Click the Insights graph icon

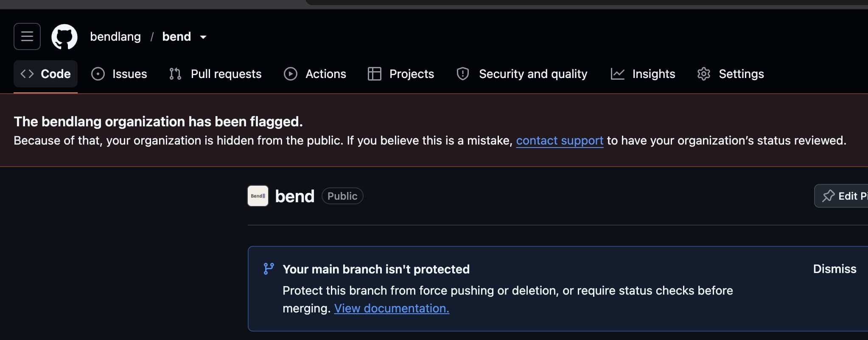coord(617,74)
